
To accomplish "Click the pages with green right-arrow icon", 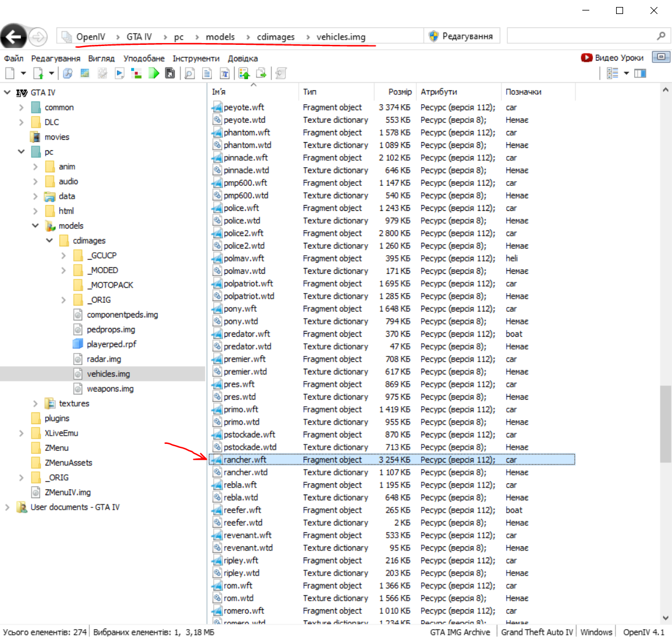I will coord(261,73).
